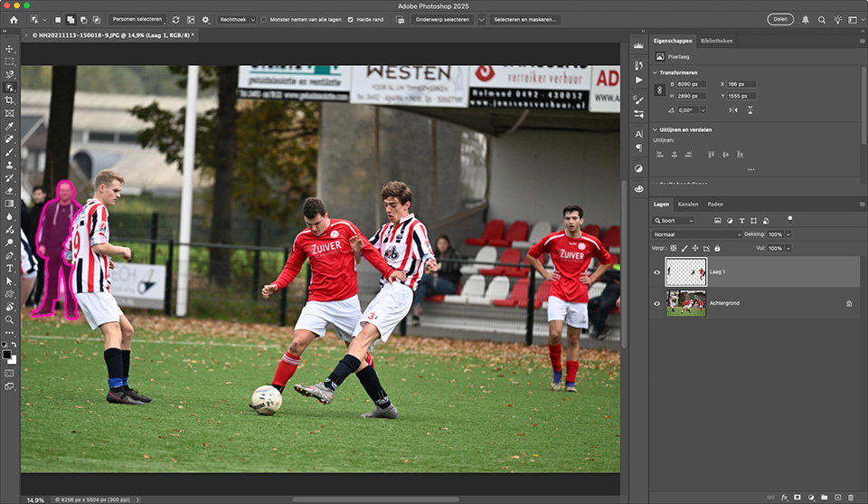This screenshot has width=868, height=504.
Task: Select the Crop tool
Action: pos(10,100)
